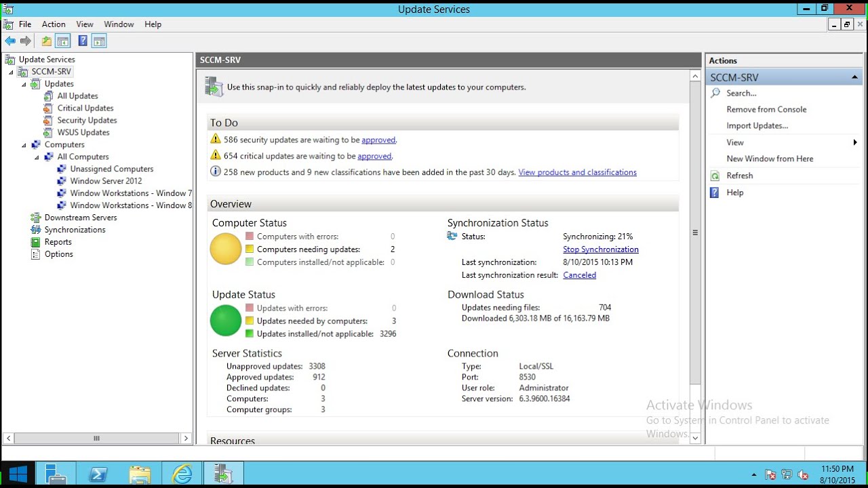Click the Stop Synchronization link
This screenshot has height=488, width=868.
point(601,249)
